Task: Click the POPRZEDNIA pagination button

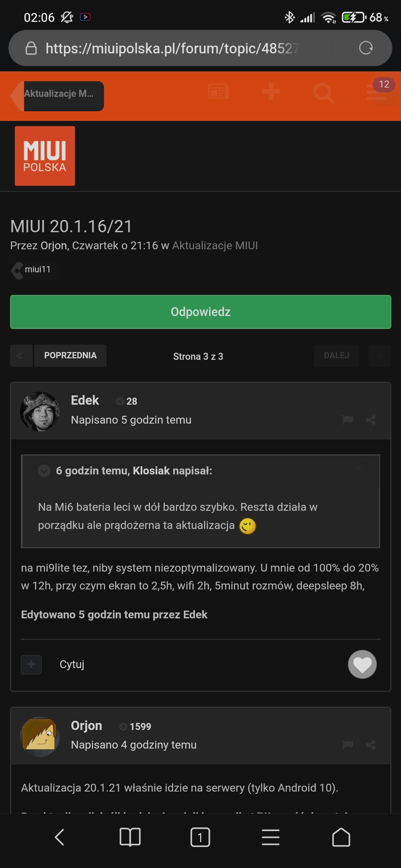Action: pyautogui.click(x=70, y=356)
